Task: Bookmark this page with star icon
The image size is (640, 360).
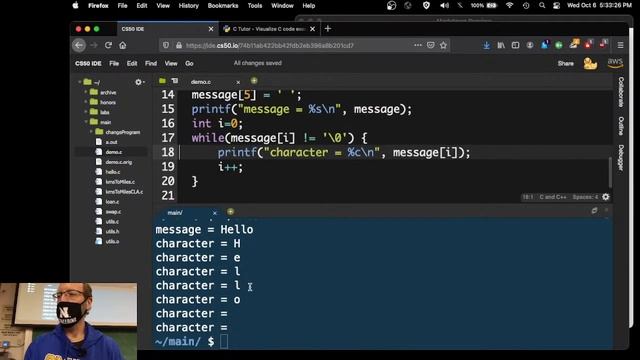Action: (x=444, y=45)
